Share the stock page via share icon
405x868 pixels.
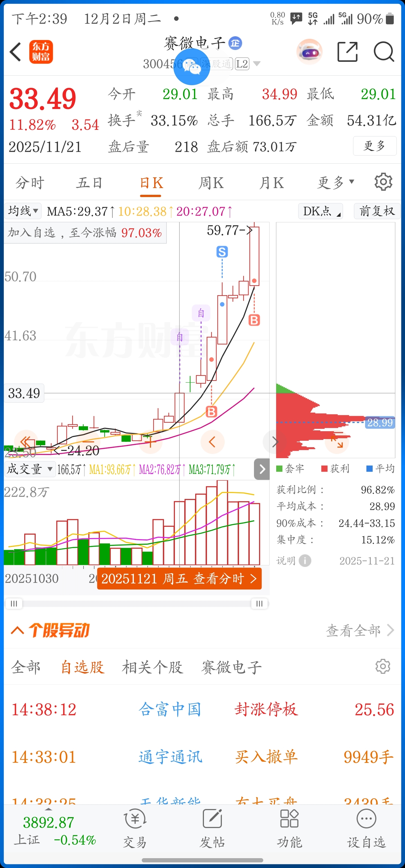(347, 51)
